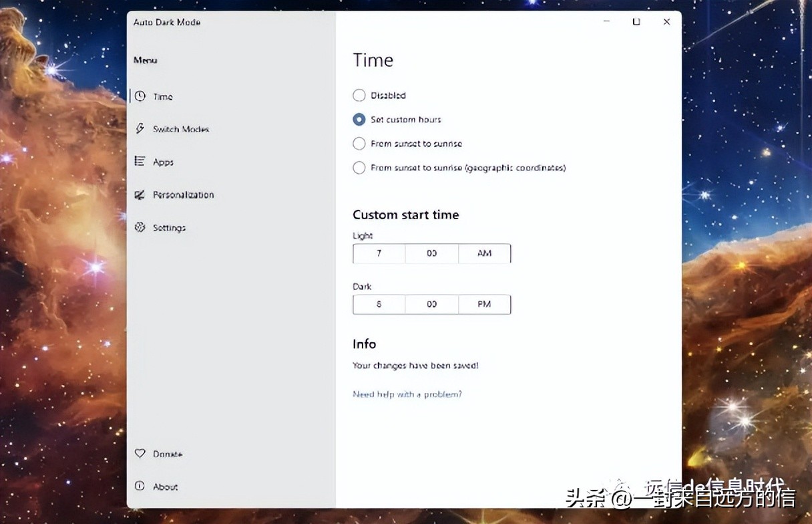Edit the Light start hour field showing 7
Viewport: 812px width, 524px height.
tap(379, 253)
